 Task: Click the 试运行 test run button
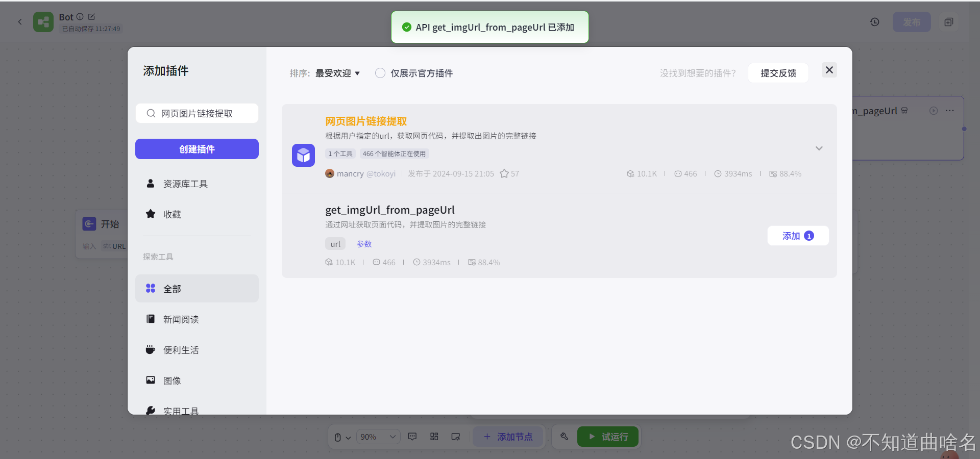pos(608,437)
